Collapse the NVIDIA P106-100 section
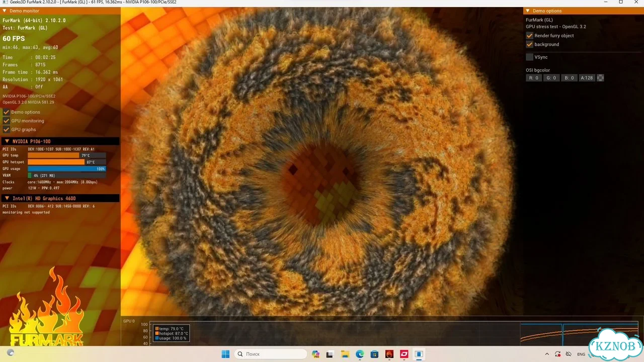 point(6,141)
